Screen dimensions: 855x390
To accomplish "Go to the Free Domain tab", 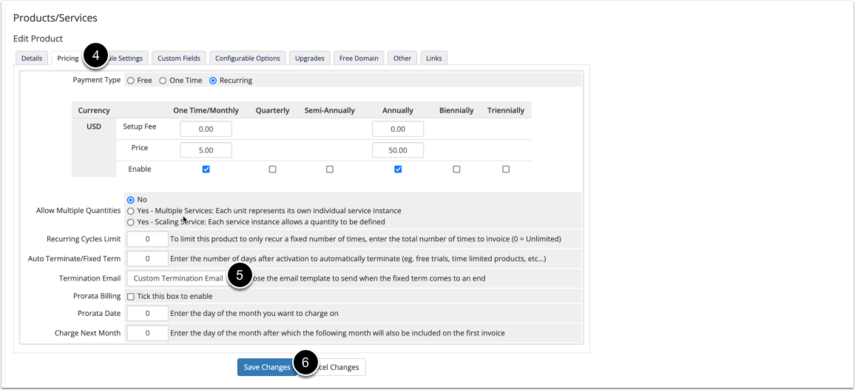I will tap(359, 58).
